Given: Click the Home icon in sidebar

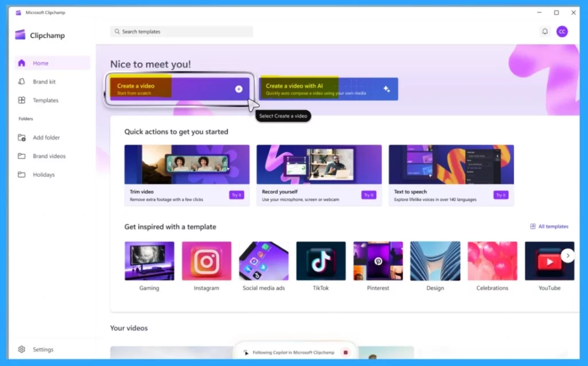Looking at the screenshot, I should [22, 63].
